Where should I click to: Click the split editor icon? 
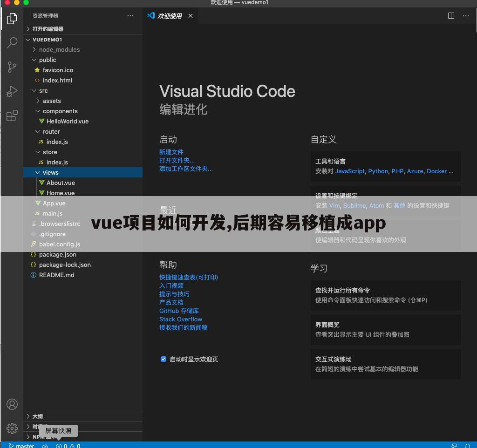[x=451, y=16]
